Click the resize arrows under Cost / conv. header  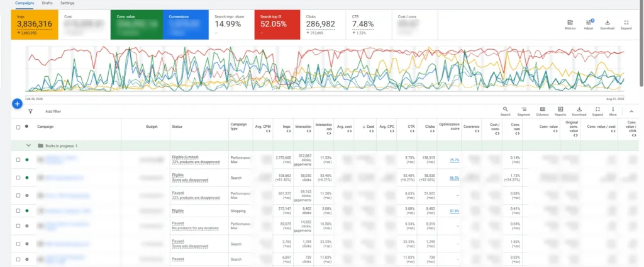point(497,133)
